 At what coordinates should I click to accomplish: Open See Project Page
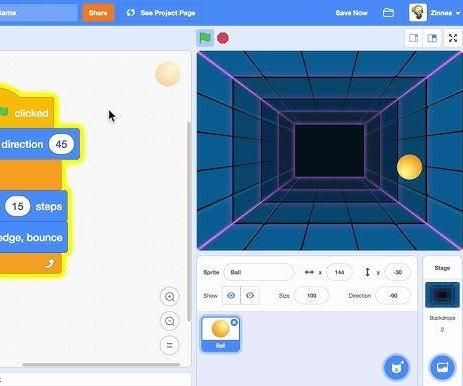pyautogui.click(x=161, y=13)
